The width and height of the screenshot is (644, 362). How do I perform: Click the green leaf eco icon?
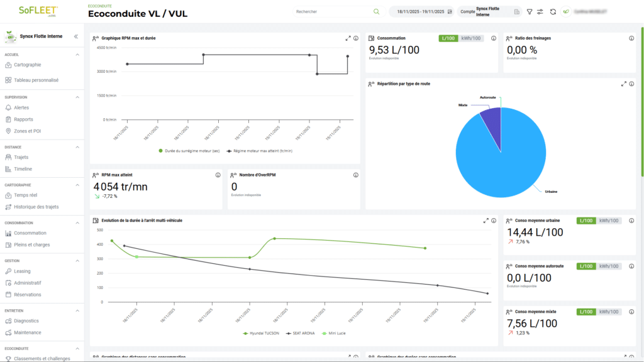(x=566, y=12)
